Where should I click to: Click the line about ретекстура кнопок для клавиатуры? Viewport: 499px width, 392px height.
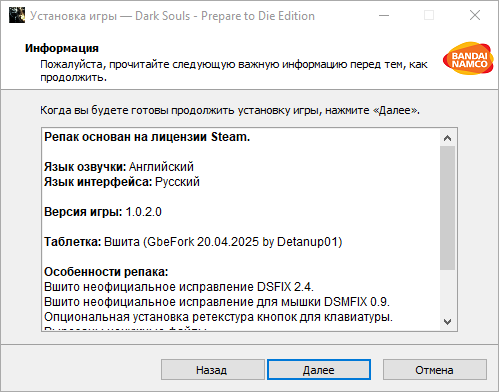[x=218, y=317]
